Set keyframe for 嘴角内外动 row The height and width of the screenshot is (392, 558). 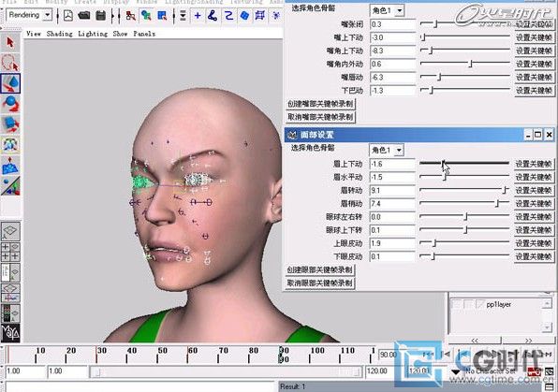click(x=534, y=64)
